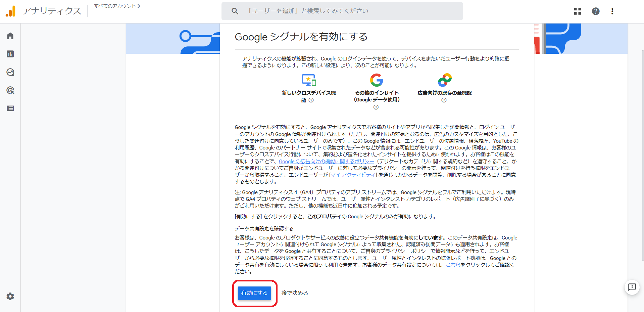Open the Configure table icon in sidebar
This screenshot has width=644, height=312.
[10, 108]
